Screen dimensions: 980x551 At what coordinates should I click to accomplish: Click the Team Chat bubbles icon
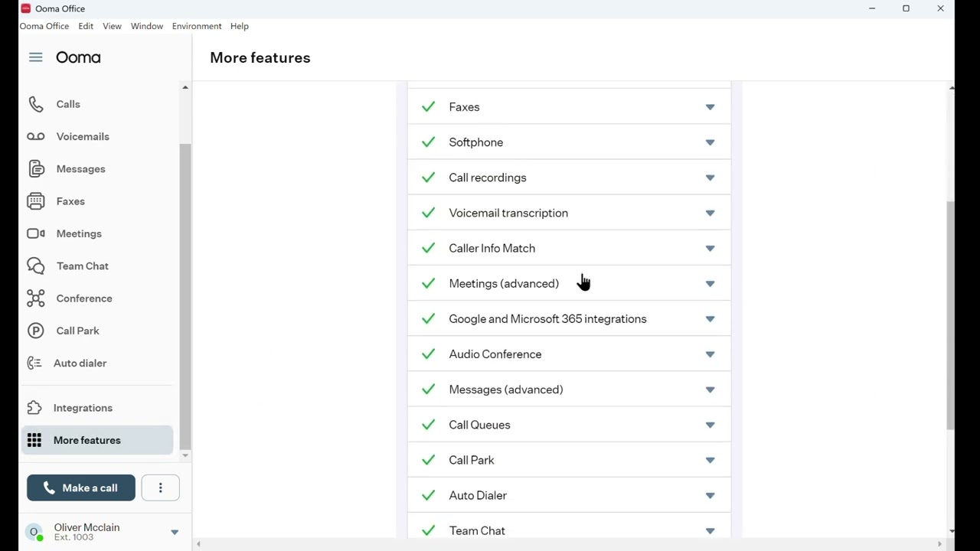(x=36, y=266)
